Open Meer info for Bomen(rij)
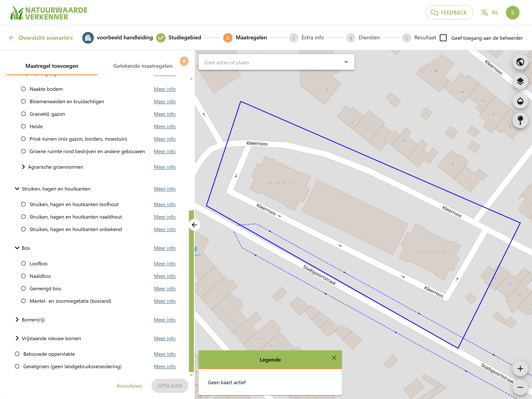The width and height of the screenshot is (532, 399). (x=165, y=320)
